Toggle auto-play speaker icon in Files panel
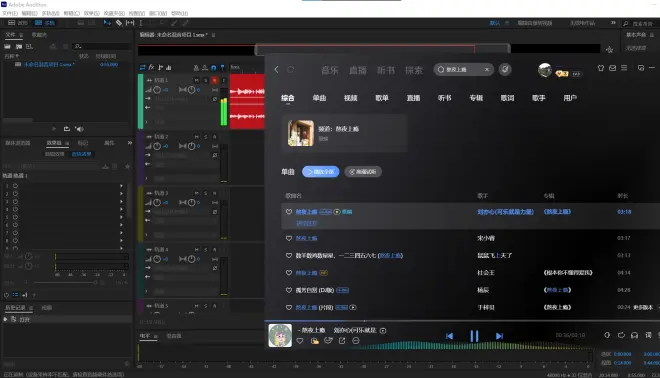Viewport: 660px width, 378px height. pyautogui.click(x=79, y=129)
